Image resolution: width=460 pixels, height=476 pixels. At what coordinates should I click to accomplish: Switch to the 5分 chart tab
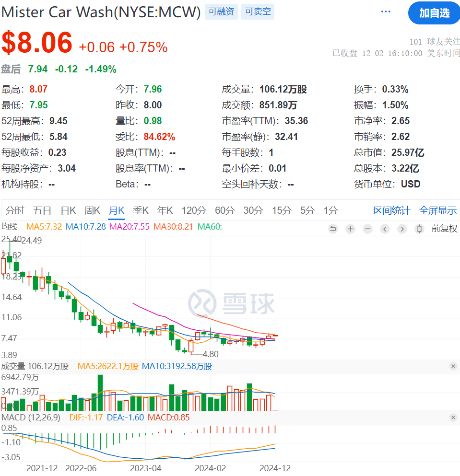307,210
